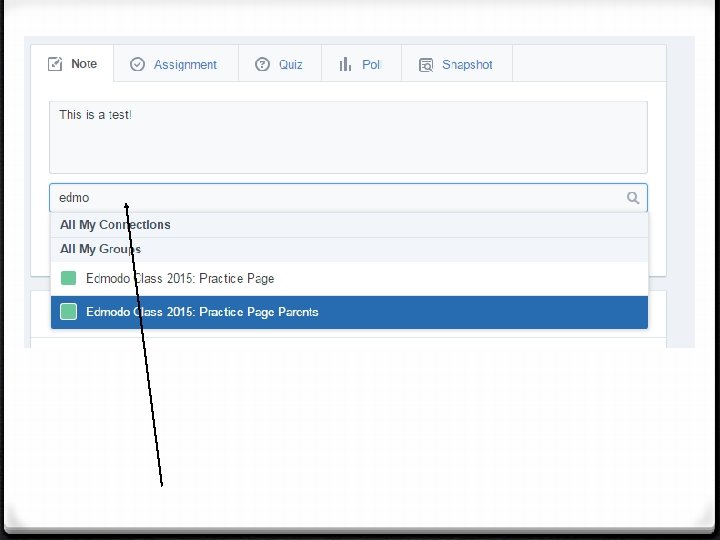
Task: Click the Quiz question mark icon
Action: coord(262,64)
